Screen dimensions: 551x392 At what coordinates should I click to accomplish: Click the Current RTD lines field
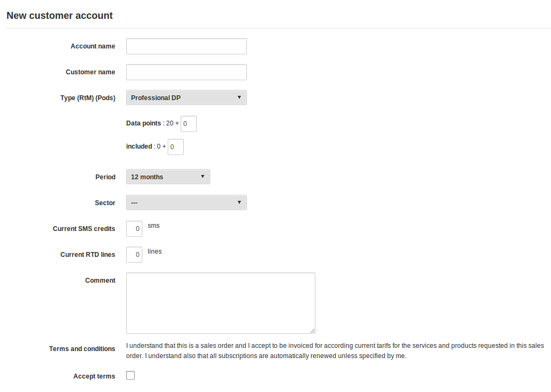point(134,254)
